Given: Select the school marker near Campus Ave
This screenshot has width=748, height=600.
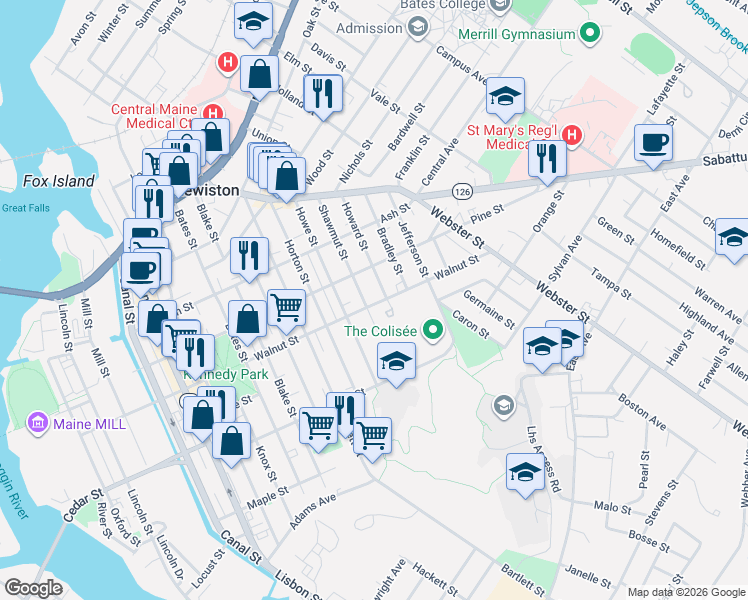Looking at the screenshot, I should (505, 99).
